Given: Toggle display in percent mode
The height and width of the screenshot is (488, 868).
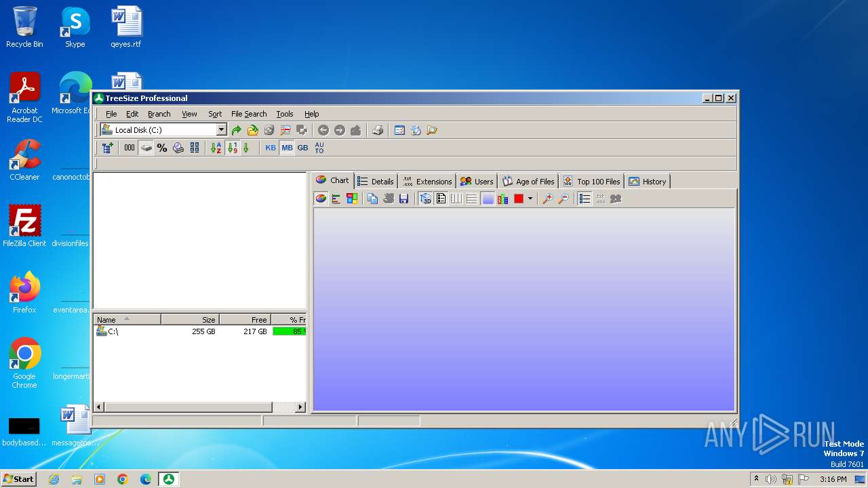Looking at the screenshot, I should click(162, 148).
